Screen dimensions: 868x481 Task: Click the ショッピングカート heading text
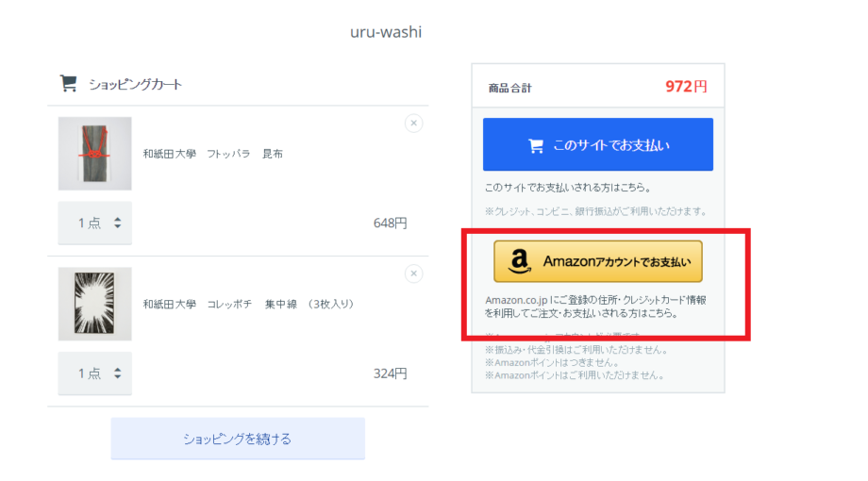click(135, 84)
